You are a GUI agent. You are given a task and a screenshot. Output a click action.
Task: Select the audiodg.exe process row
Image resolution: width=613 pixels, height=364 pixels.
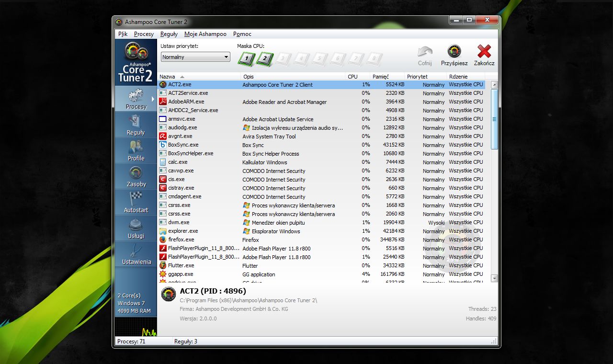click(x=321, y=127)
